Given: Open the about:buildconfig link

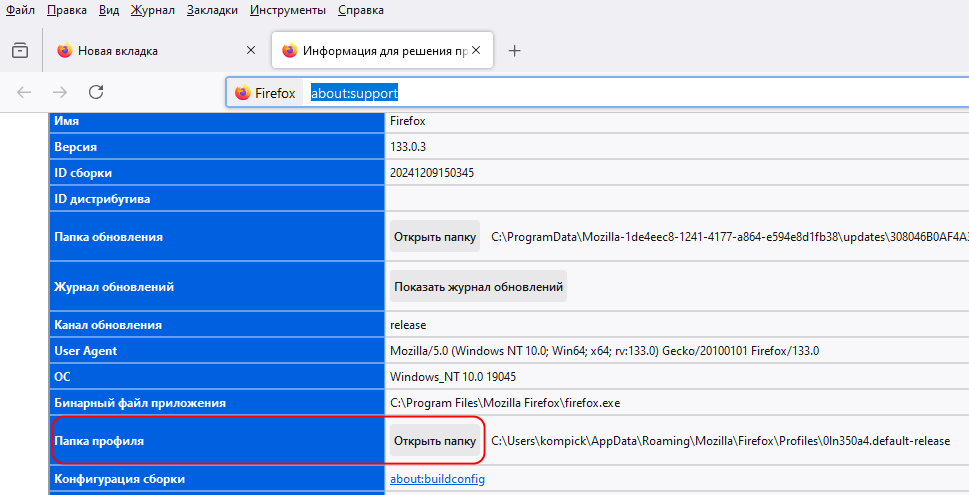Looking at the screenshot, I should (x=438, y=479).
